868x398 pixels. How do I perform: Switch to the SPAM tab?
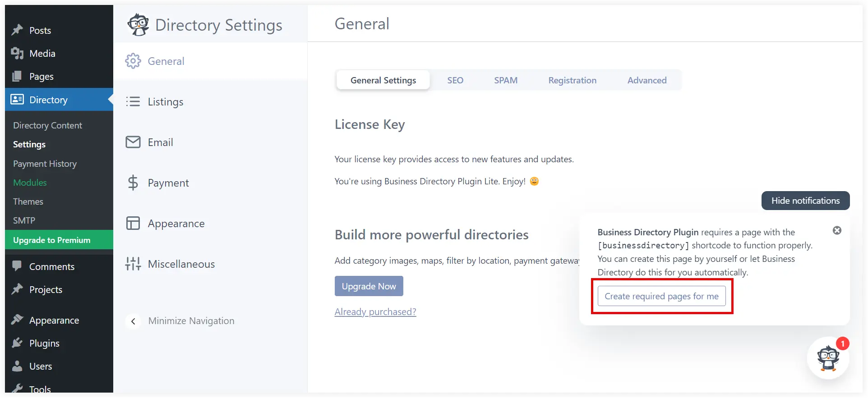(506, 80)
